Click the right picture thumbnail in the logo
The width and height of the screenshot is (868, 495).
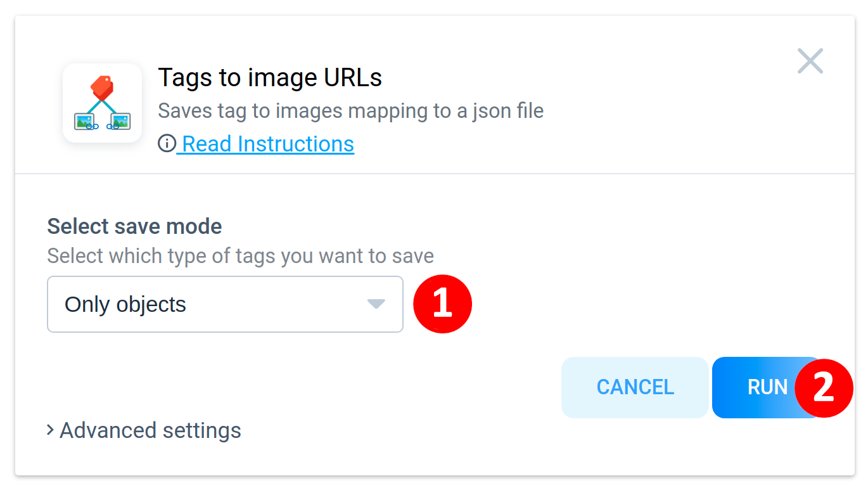(x=120, y=120)
